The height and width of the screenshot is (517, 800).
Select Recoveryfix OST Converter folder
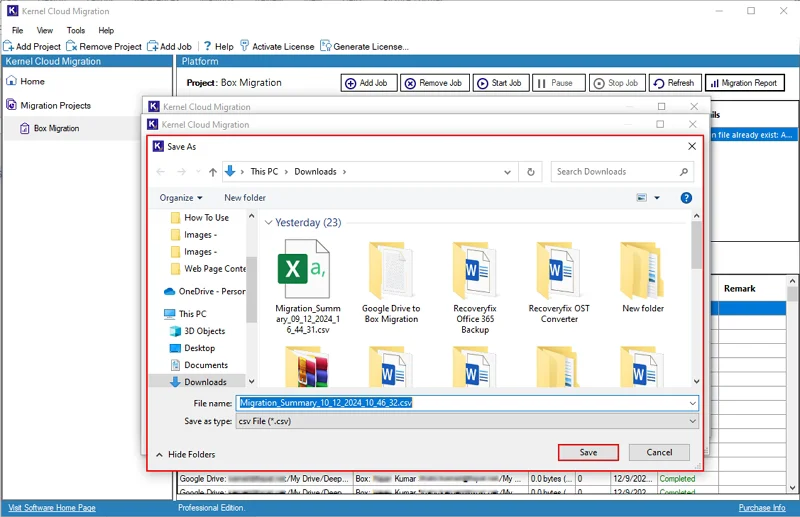[559, 282]
